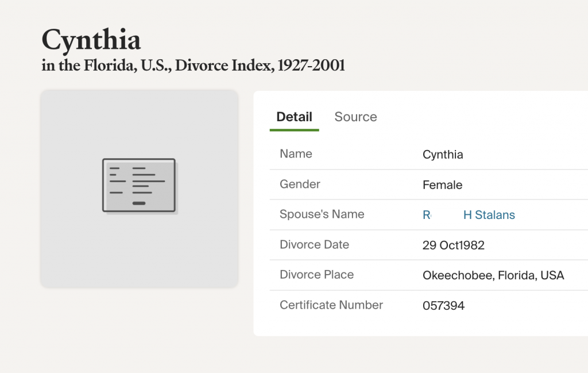Image resolution: width=588 pixels, height=373 pixels.
Task: Click the record document icon
Action: (139, 185)
